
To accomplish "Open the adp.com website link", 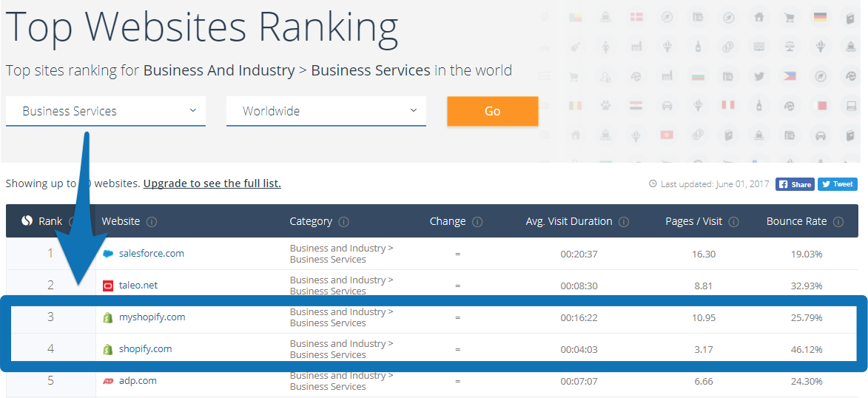I will [x=138, y=381].
